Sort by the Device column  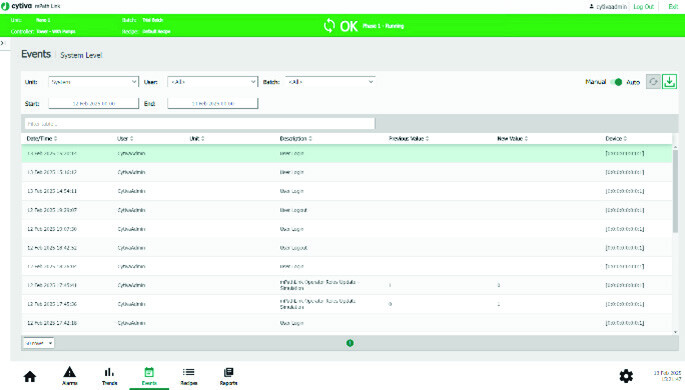point(616,138)
